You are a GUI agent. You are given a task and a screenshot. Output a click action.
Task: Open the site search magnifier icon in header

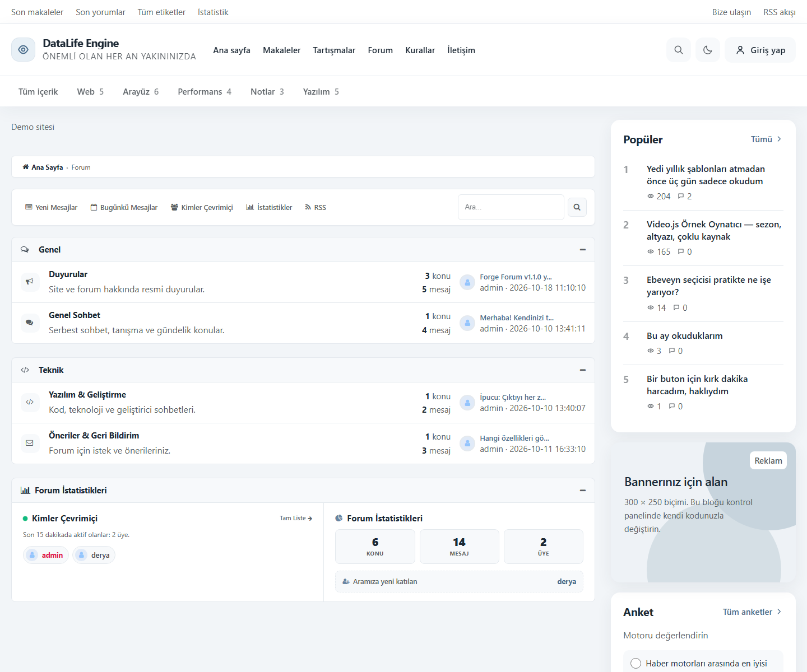click(679, 50)
